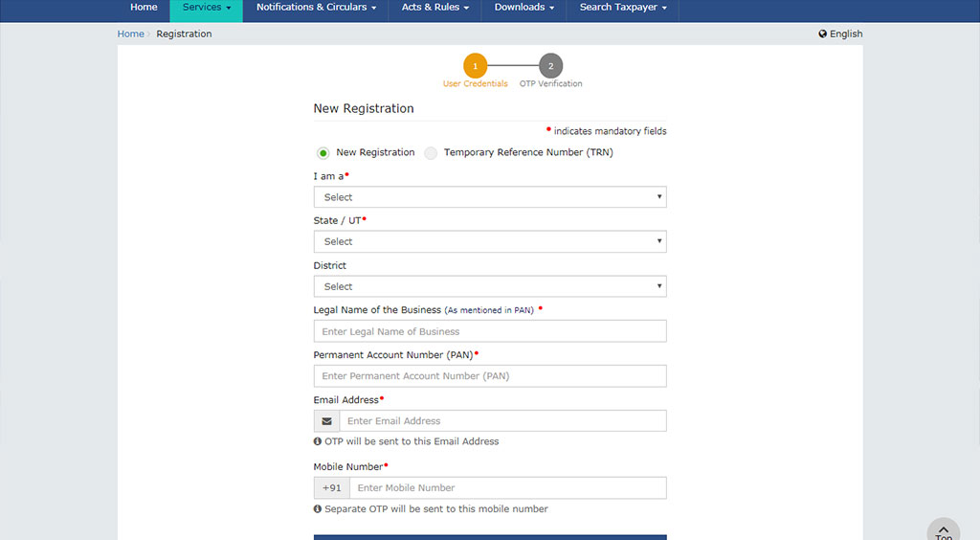
Task: Select the Temporary Reference Number (TRN) radio button
Action: (431, 153)
